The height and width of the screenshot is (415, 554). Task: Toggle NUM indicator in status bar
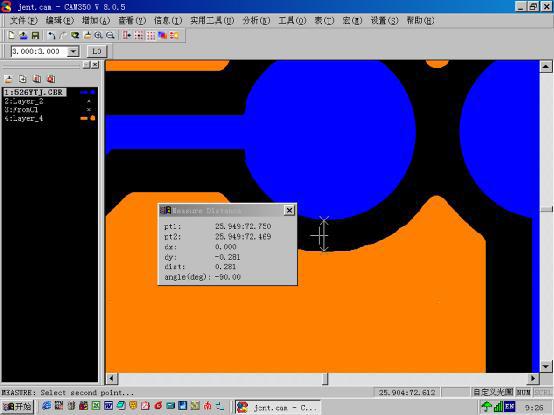pyautogui.click(x=524, y=392)
